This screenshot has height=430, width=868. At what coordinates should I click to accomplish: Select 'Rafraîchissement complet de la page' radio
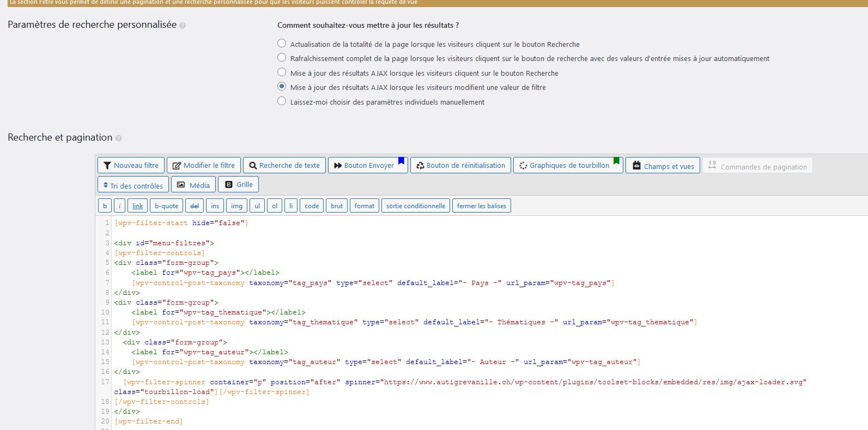[x=282, y=57]
